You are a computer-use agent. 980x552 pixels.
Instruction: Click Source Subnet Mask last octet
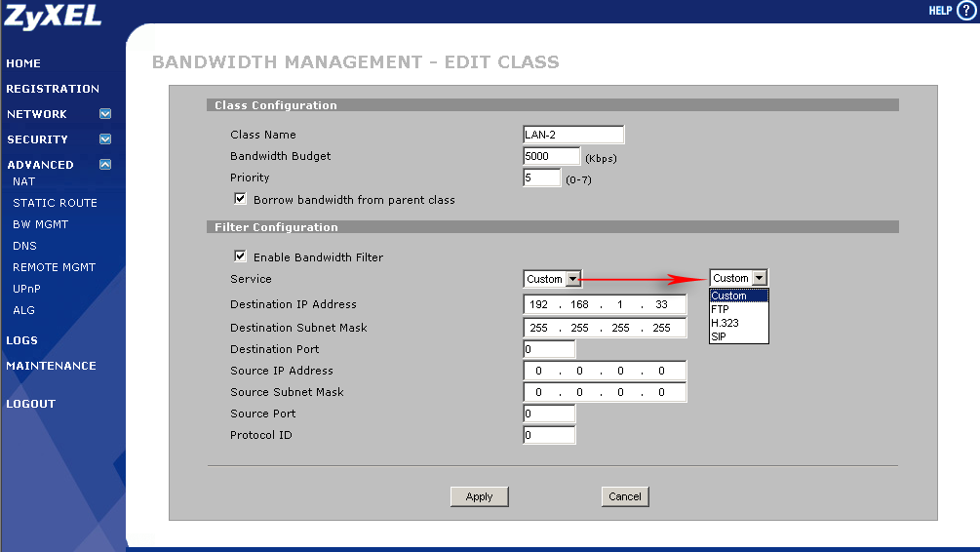661,392
